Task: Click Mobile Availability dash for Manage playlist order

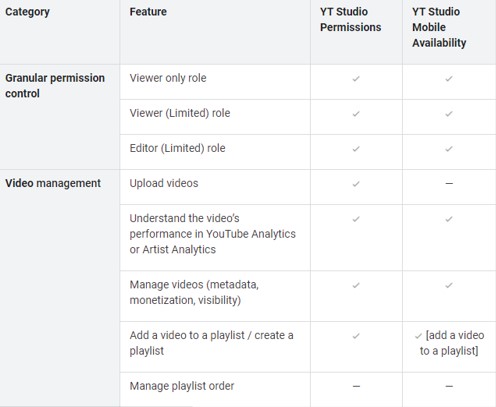Action: point(449,386)
